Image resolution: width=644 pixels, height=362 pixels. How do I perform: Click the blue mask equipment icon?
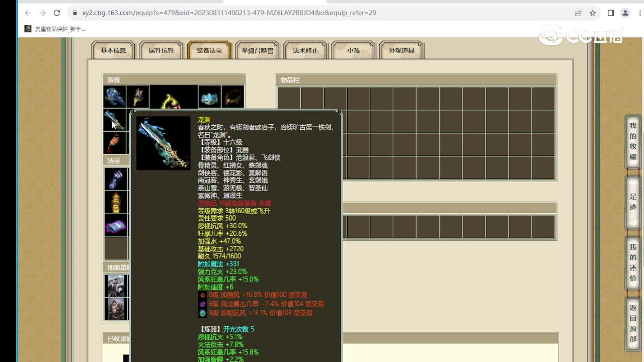coord(209,97)
